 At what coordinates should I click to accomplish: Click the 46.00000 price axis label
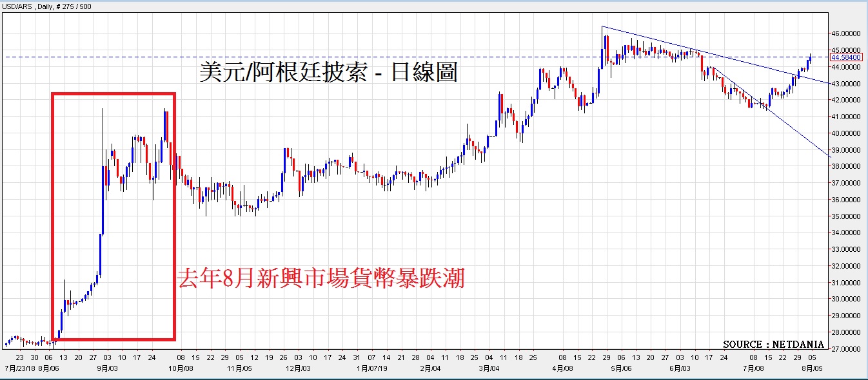pos(845,33)
